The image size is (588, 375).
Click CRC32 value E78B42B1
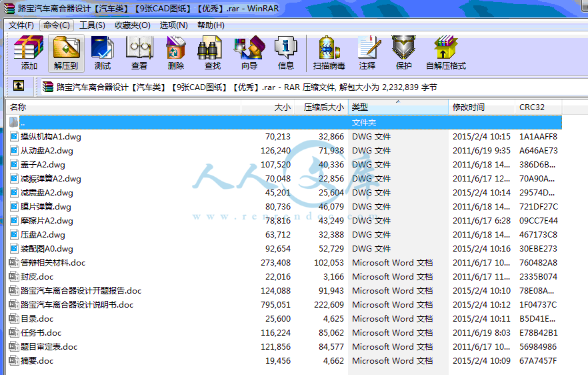point(539,332)
